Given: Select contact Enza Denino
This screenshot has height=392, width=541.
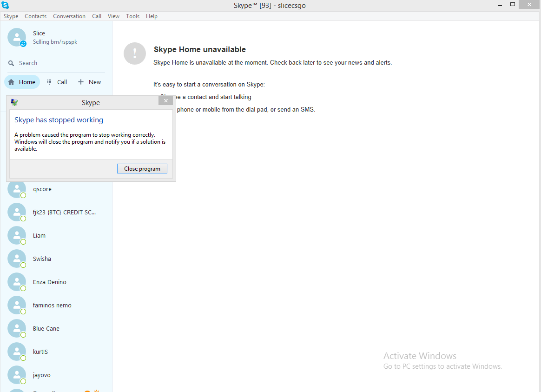Looking at the screenshot, I should coord(56,282).
